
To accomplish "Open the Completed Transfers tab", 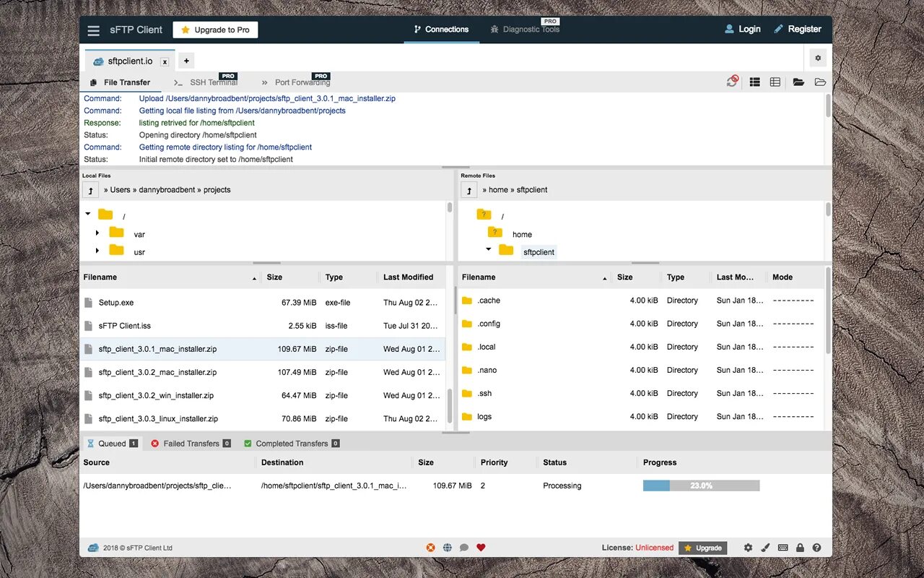I will pyautogui.click(x=292, y=444).
